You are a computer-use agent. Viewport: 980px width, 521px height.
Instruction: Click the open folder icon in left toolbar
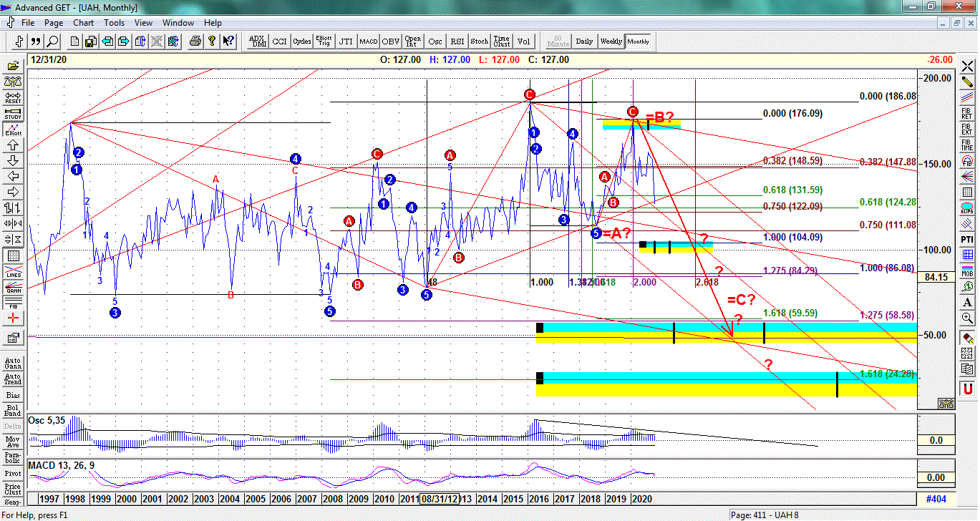coord(13,65)
